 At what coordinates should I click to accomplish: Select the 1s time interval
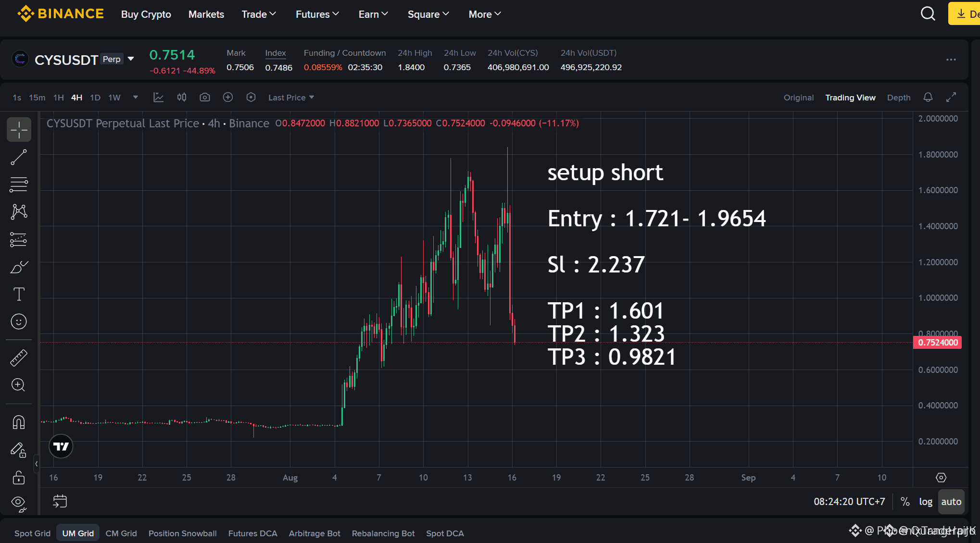[17, 98]
